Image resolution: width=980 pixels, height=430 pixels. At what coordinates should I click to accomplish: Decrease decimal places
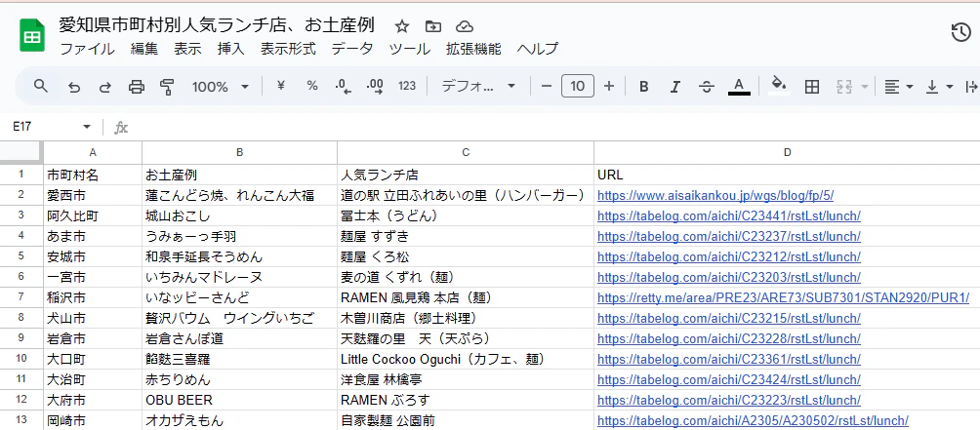(x=344, y=86)
